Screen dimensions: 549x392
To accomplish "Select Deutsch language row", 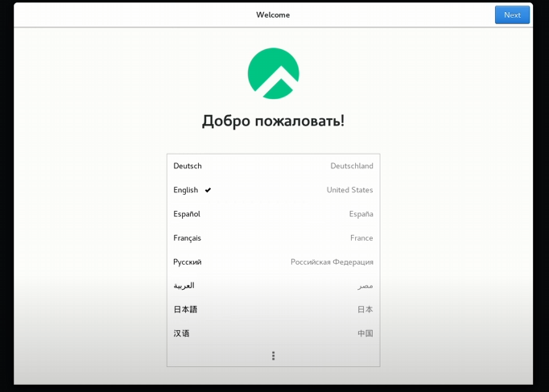I will click(273, 166).
